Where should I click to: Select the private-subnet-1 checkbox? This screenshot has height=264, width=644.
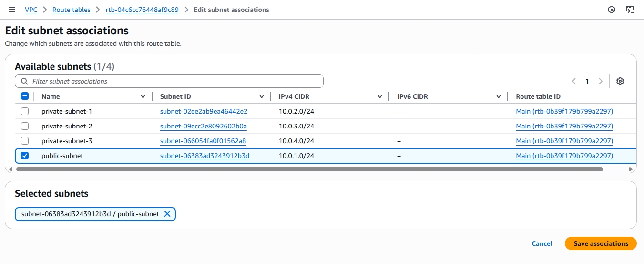[x=25, y=111]
